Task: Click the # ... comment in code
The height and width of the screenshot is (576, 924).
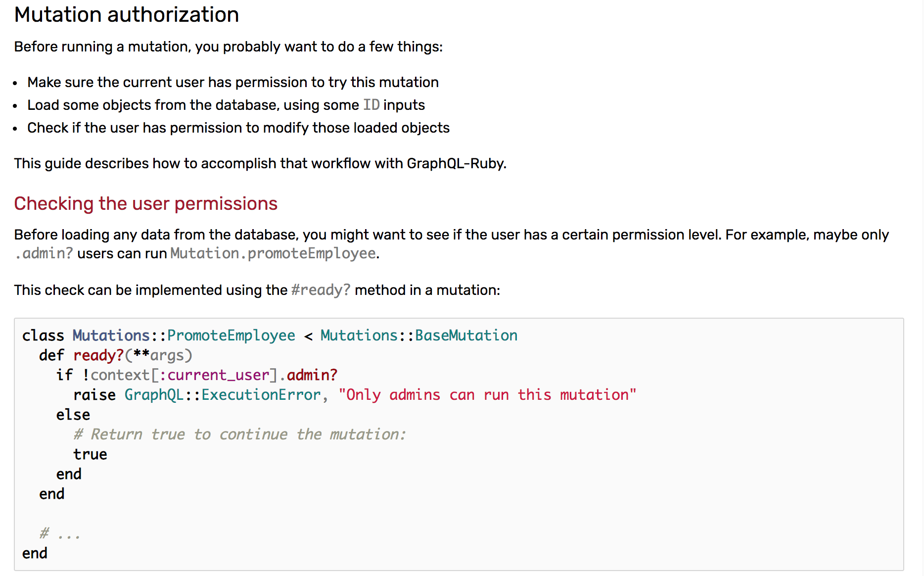Action: click(x=60, y=533)
